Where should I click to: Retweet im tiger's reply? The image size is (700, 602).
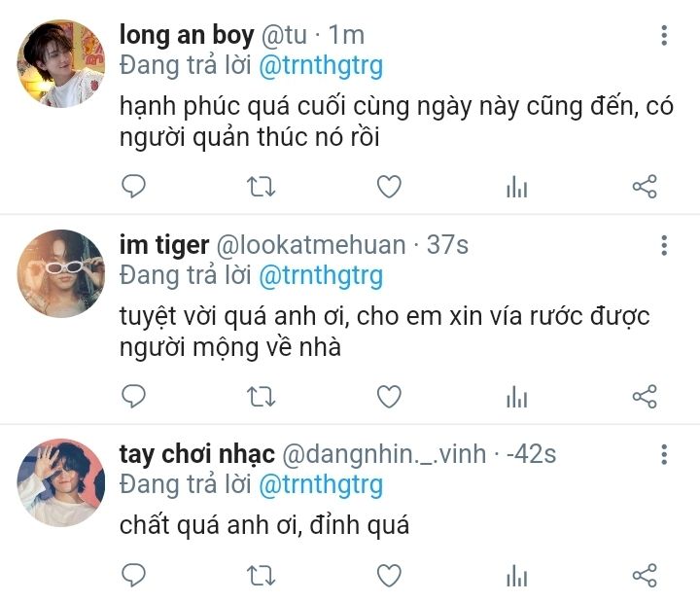click(x=262, y=396)
